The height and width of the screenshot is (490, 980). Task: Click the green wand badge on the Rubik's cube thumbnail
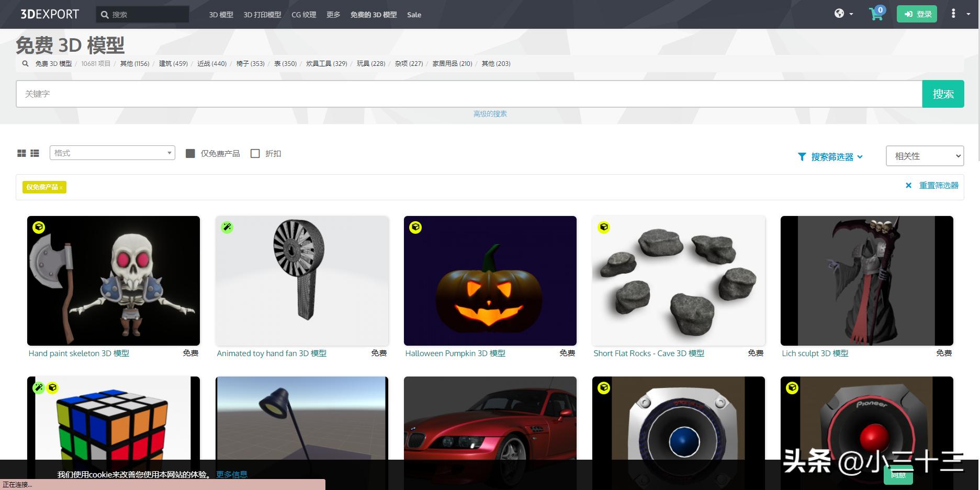38,388
